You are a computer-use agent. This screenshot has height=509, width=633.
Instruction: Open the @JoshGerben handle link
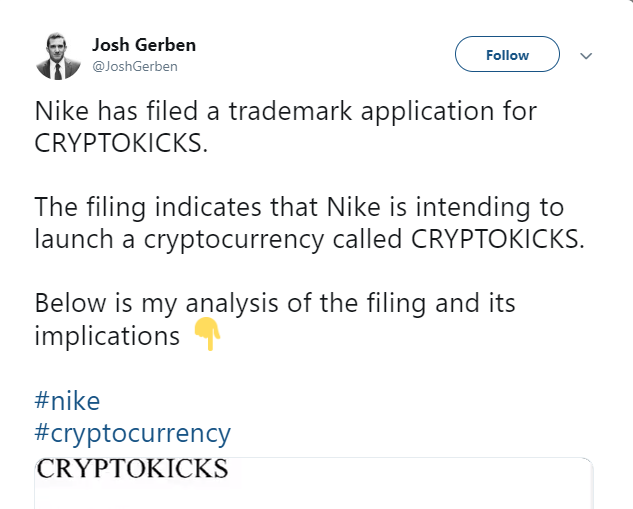pos(135,66)
